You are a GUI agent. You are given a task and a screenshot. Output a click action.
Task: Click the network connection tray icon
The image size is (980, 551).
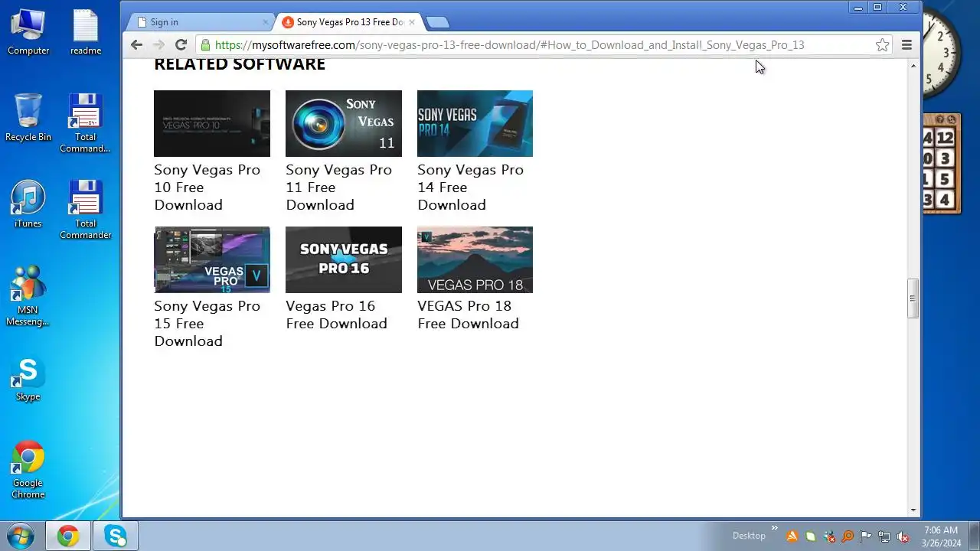pos(884,536)
